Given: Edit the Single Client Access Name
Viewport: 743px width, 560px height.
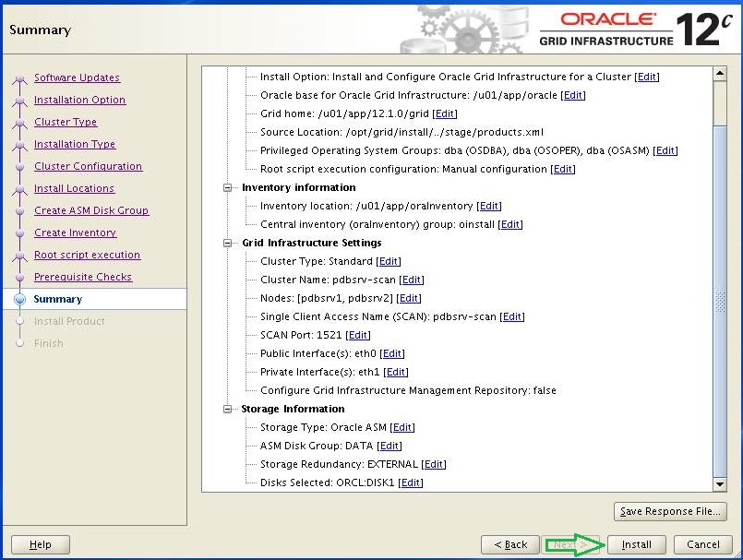Looking at the screenshot, I should coord(512,317).
